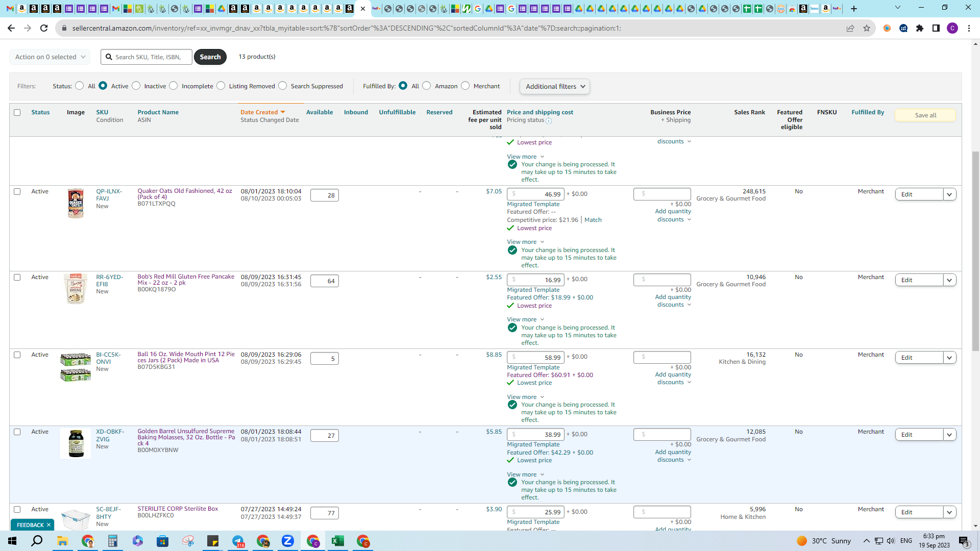Open Telegram from the taskbar

pyautogui.click(x=238, y=541)
